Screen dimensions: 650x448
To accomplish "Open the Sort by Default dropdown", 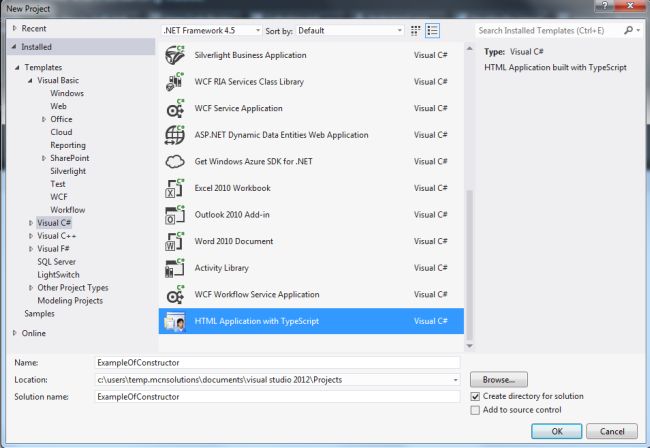I will click(x=349, y=31).
